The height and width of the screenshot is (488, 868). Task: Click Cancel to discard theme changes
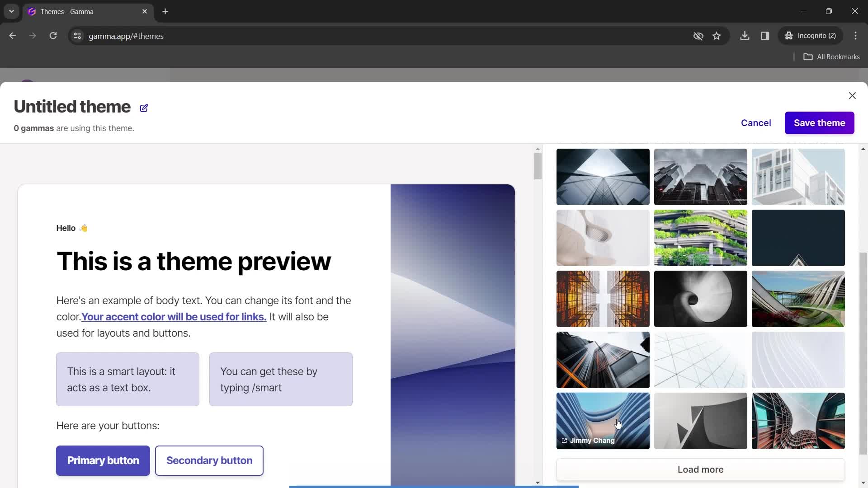755,123
